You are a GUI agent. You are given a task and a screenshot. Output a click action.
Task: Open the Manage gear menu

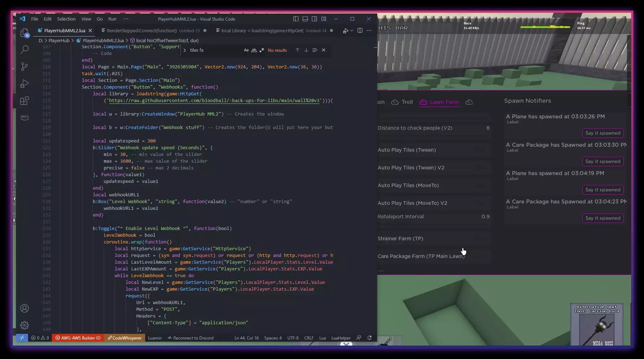click(24, 325)
